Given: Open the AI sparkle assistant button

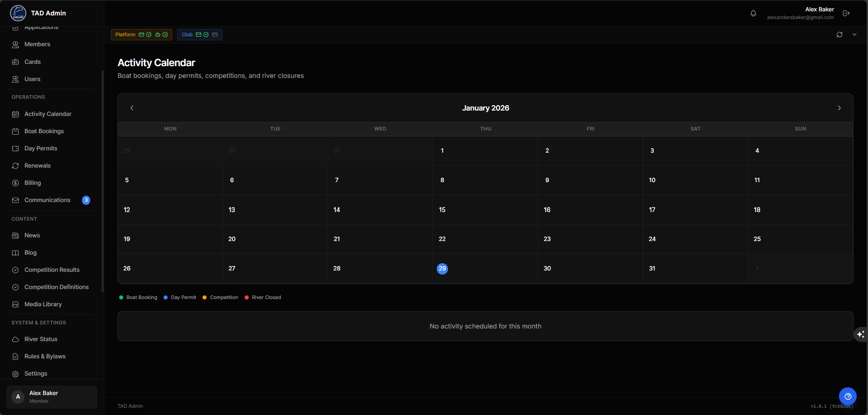Looking at the screenshot, I should tap(860, 334).
